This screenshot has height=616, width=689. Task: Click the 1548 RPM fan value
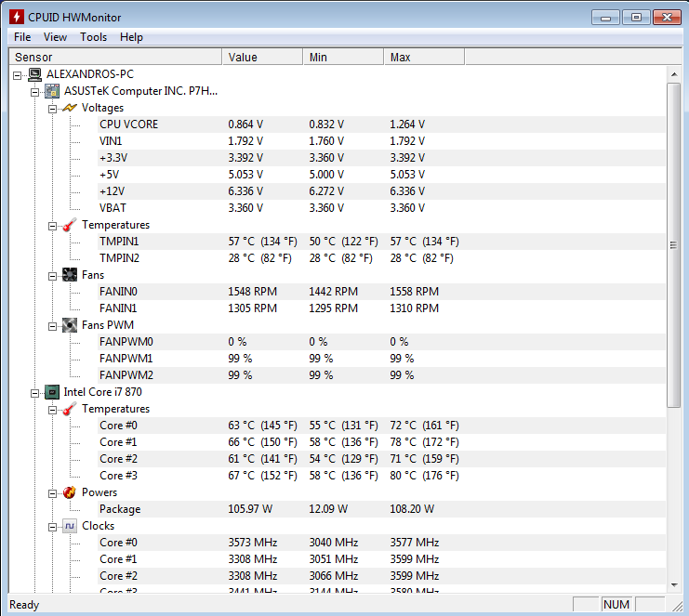click(x=252, y=292)
